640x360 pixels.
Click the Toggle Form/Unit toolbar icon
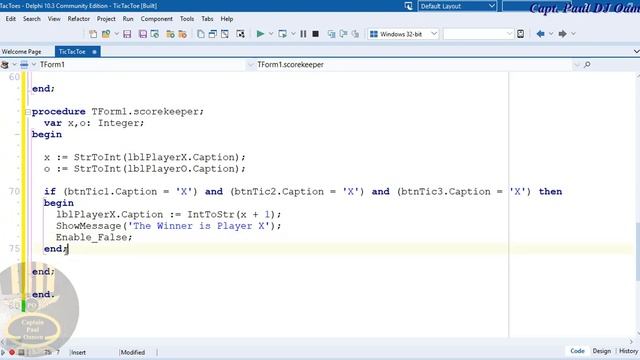(225, 34)
